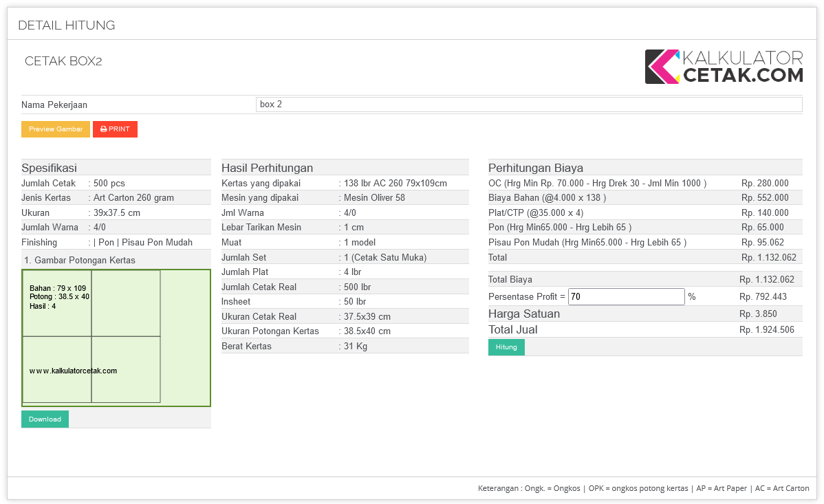Select the Total Jual amount Rp. 1.924.506
824x504 pixels.
(x=766, y=330)
